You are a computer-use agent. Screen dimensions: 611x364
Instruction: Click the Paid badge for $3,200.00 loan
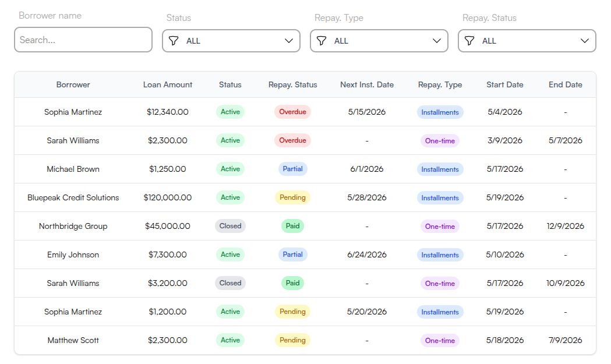point(292,283)
